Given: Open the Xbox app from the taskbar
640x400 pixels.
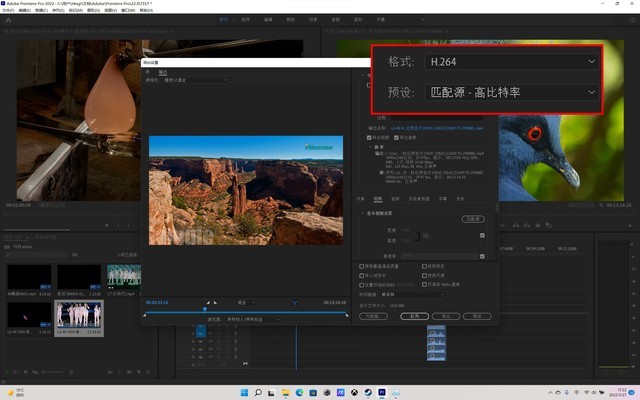Looking at the screenshot, I should 354,393.
